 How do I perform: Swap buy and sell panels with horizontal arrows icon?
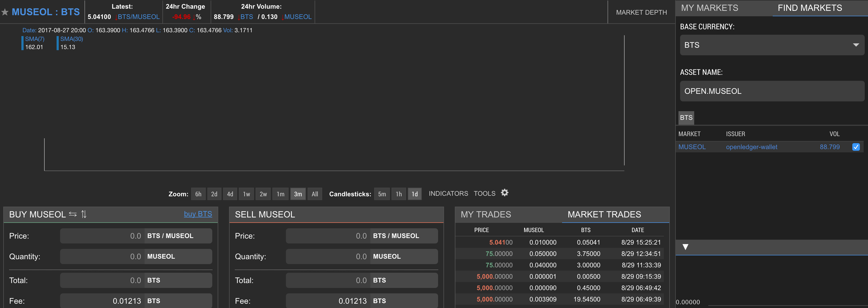coord(73,214)
